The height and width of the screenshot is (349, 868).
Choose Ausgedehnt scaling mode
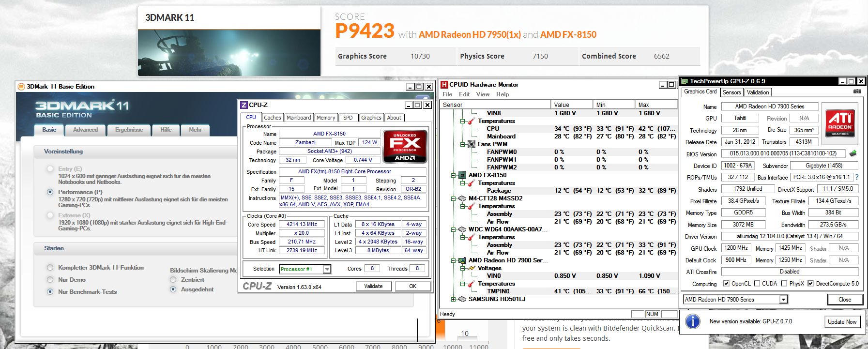pos(173,289)
